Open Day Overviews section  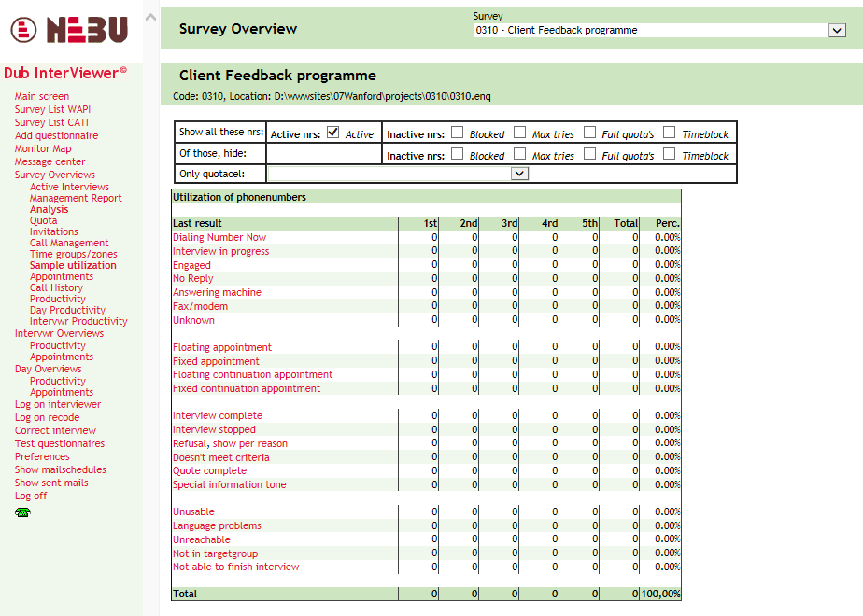click(x=49, y=369)
